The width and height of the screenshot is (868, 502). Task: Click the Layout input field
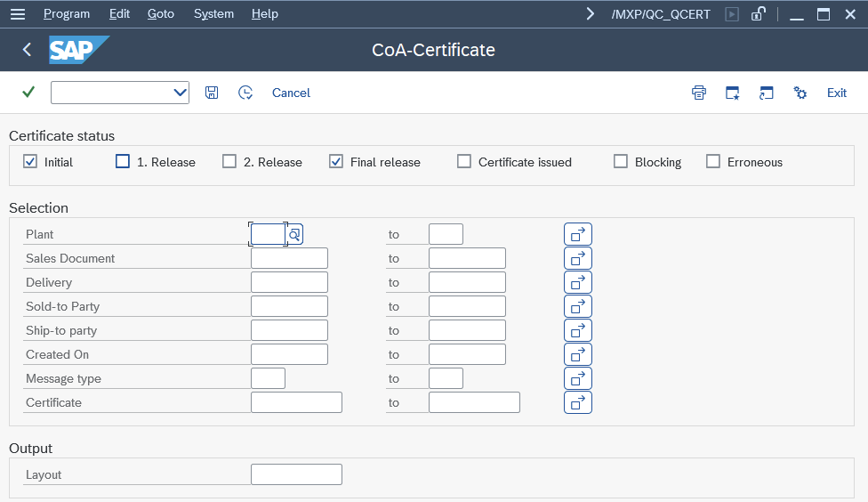(x=297, y=474)
